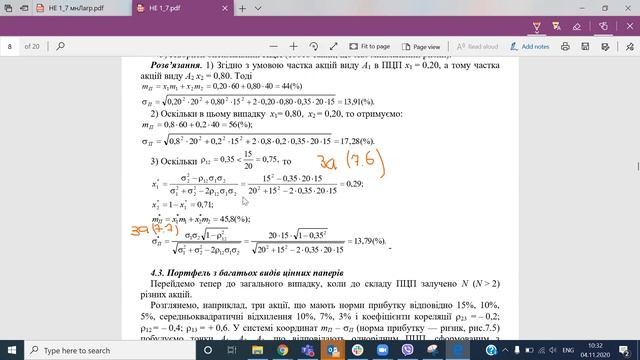Expand the tab previews chevron
This screenshot has height=360, width=640.
tap(258, 8)
